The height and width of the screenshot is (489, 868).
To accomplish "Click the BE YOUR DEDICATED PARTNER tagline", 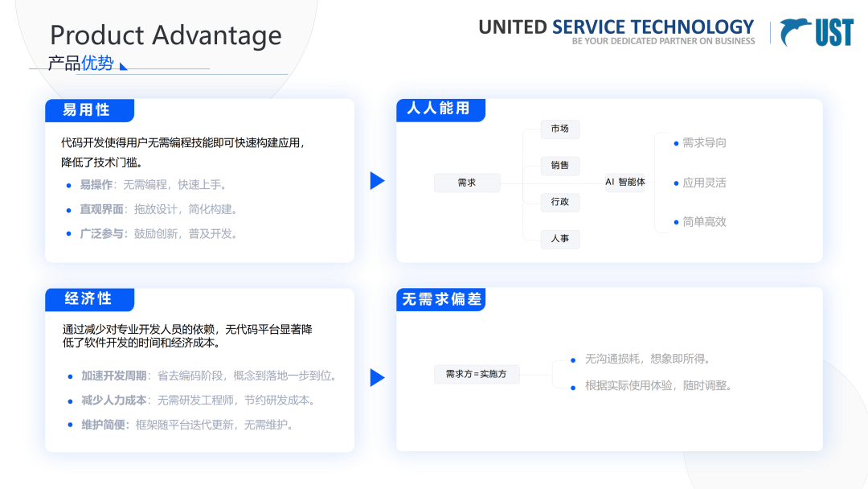I will click(x=663, y=41).
